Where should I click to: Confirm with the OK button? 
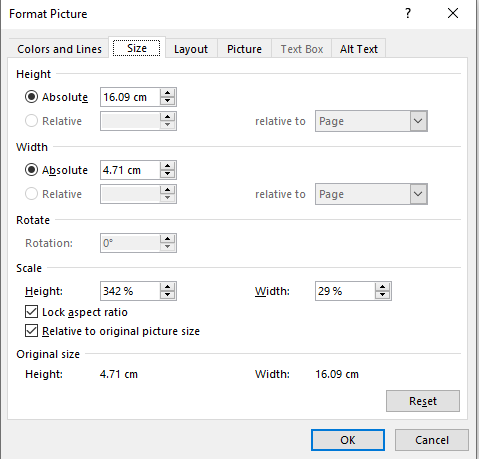pos(348,440)
